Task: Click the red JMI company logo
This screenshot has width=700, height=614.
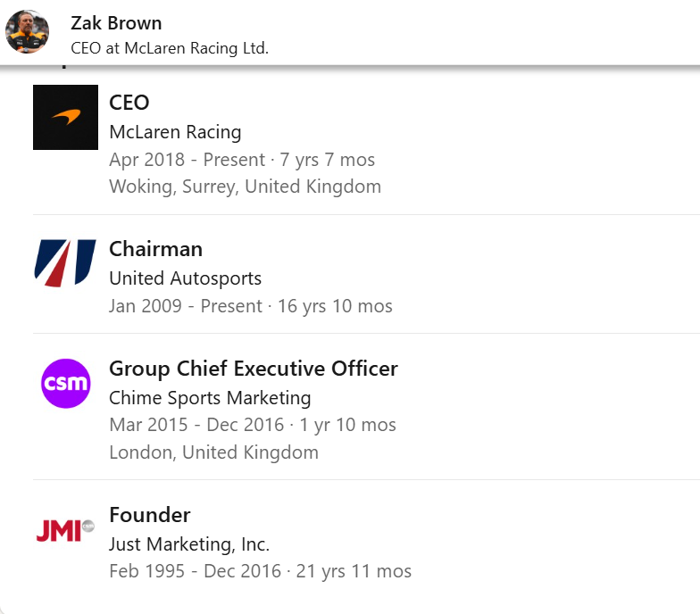Action: click(65, 530)
